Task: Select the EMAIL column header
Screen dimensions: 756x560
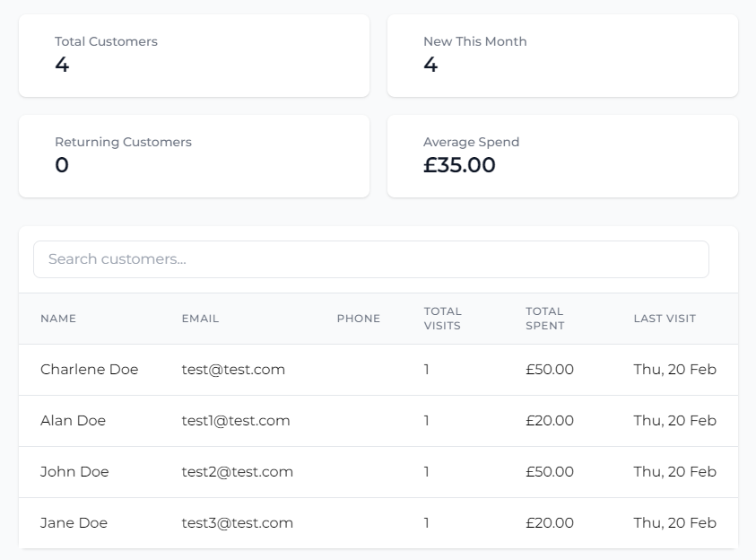Action: [200, 319]
